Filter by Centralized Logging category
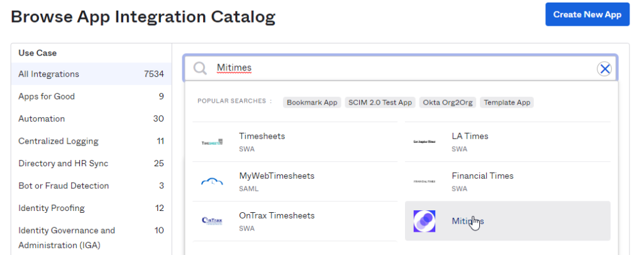 pos(91,141)
